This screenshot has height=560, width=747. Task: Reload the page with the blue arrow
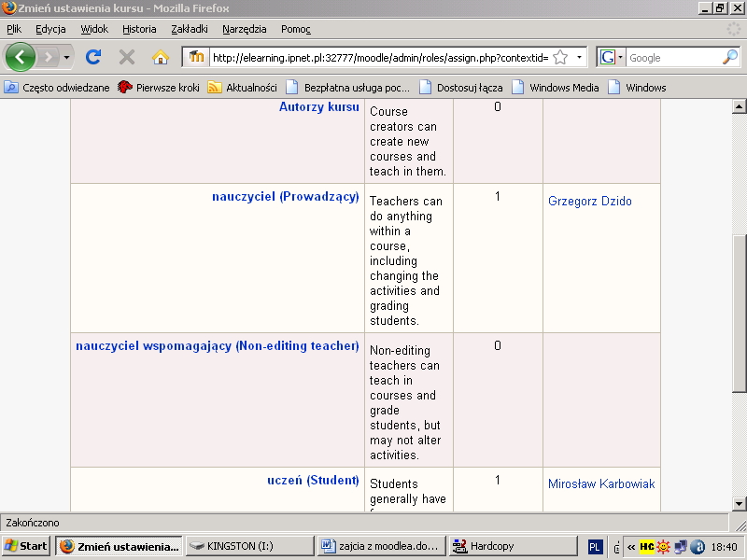pos(93,57)
